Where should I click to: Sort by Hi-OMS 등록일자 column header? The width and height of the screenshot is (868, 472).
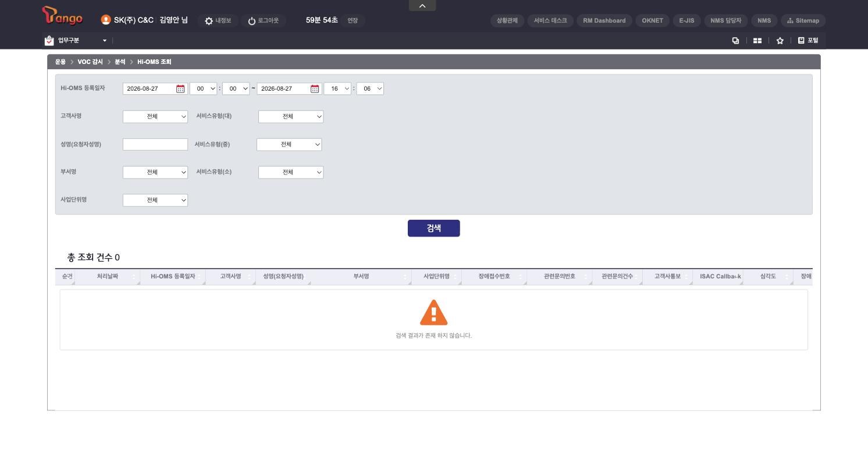click(173, 277)
